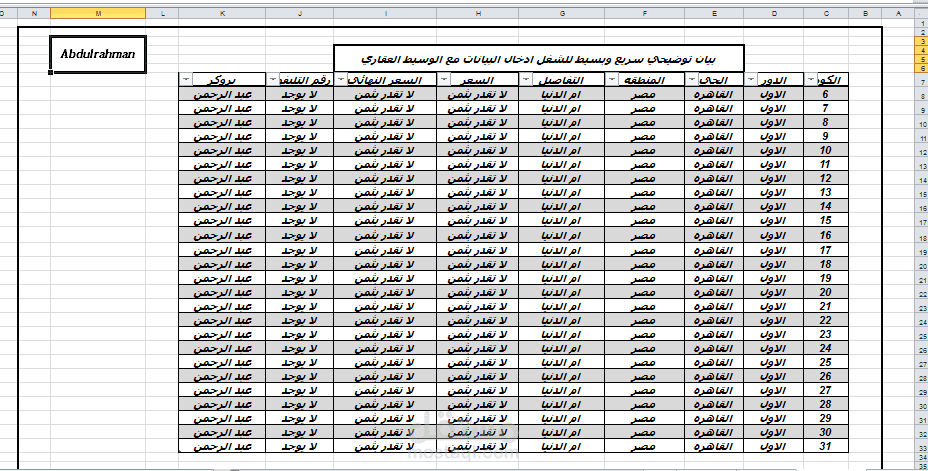Click the code cell containing 7

pos(826,108)
